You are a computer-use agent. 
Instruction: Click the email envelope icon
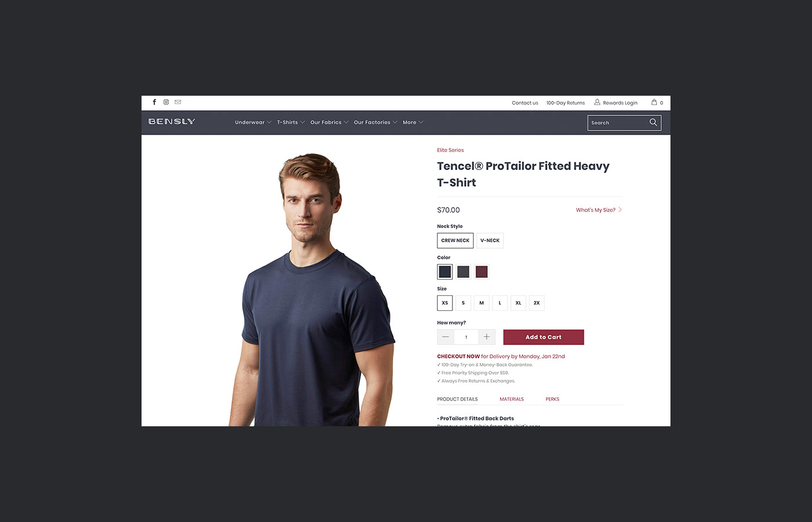click(178, 102)
